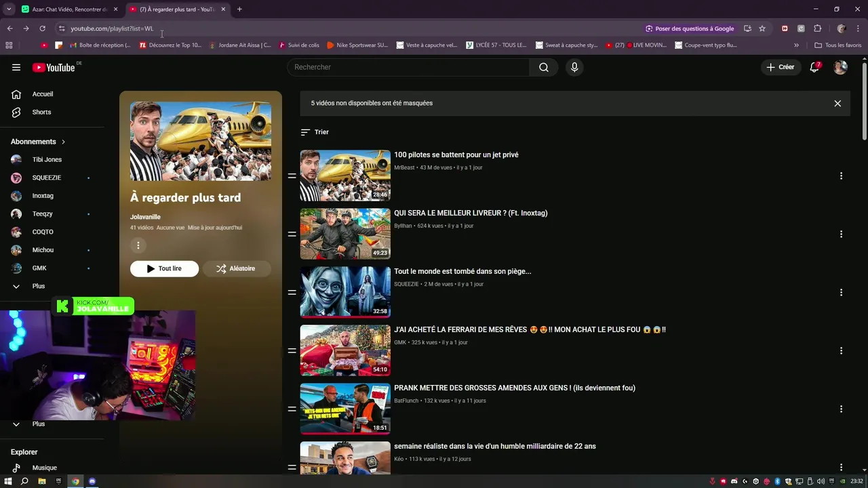Open Windows Start menu

[x=8, y=481]
